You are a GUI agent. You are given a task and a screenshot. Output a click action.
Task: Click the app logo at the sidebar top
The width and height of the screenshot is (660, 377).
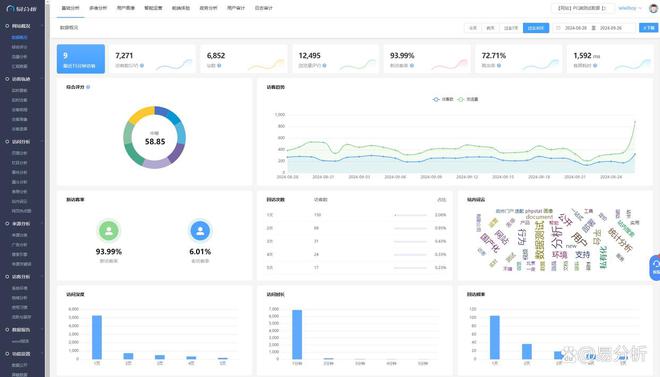(22, 8)
